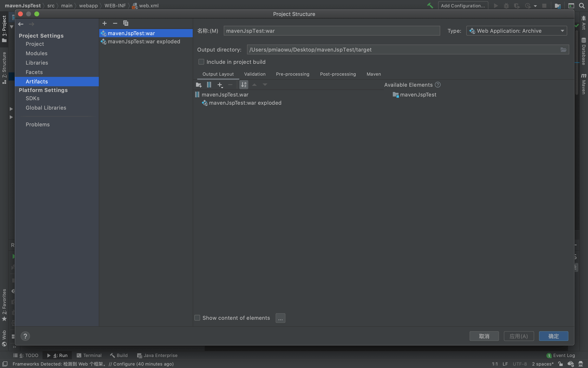
Task: Open dialog help question mark
Action: point(25,336)
